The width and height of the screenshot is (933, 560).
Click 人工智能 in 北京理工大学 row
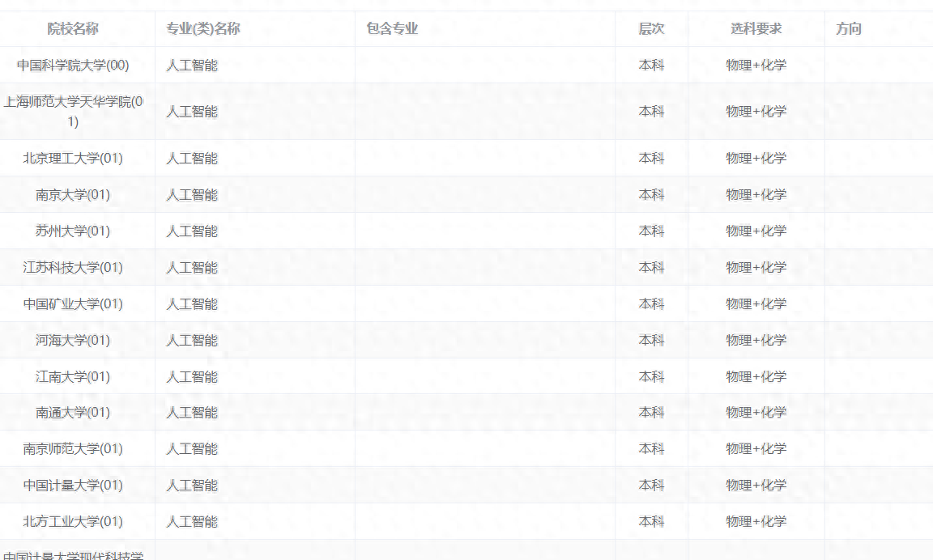point(192,159)
